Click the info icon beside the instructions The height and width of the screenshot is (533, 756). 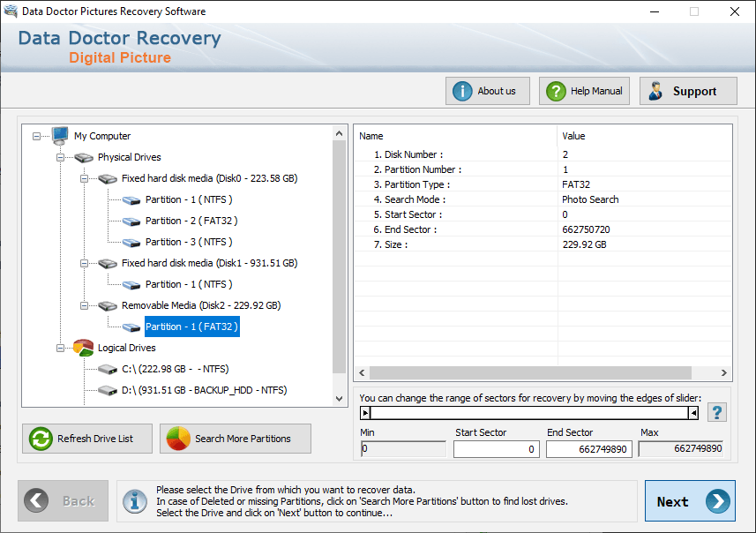pyautogui.click(x=135, y=501)
